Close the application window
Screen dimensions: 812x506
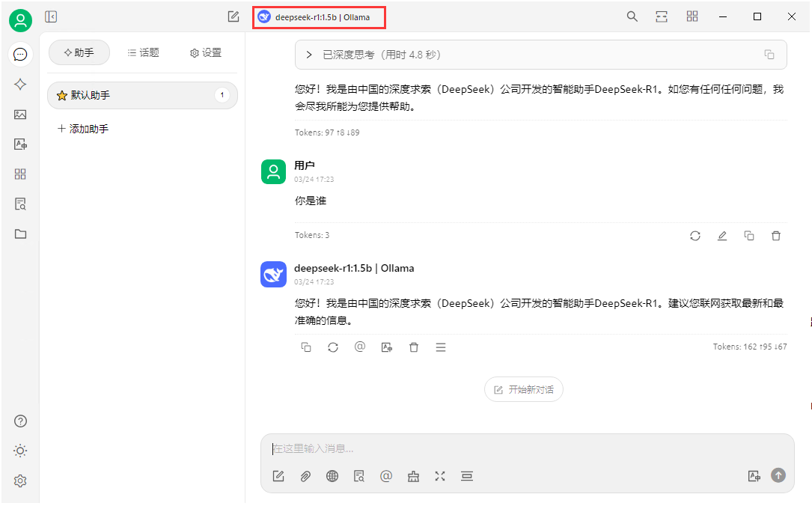pos(791,16)
